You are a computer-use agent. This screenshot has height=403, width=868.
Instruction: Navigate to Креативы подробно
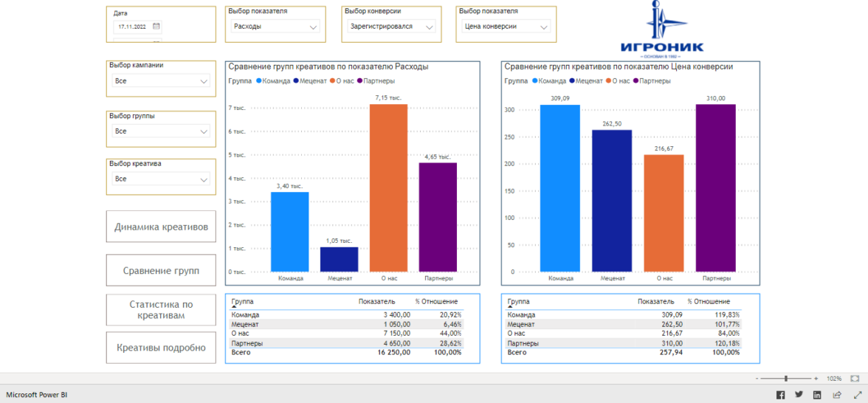tap(161, 348)
